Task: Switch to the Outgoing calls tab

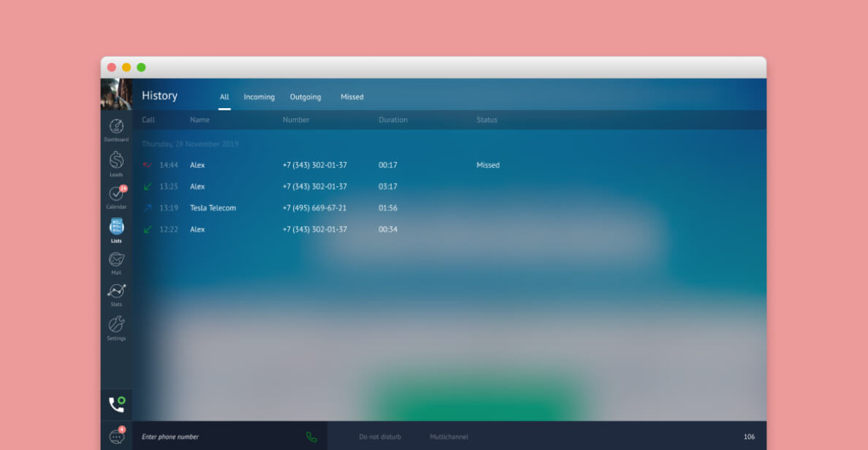Action: 305,97
